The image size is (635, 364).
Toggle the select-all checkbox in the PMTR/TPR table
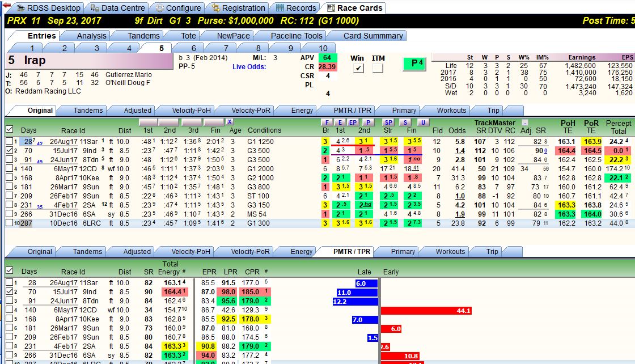9,270
